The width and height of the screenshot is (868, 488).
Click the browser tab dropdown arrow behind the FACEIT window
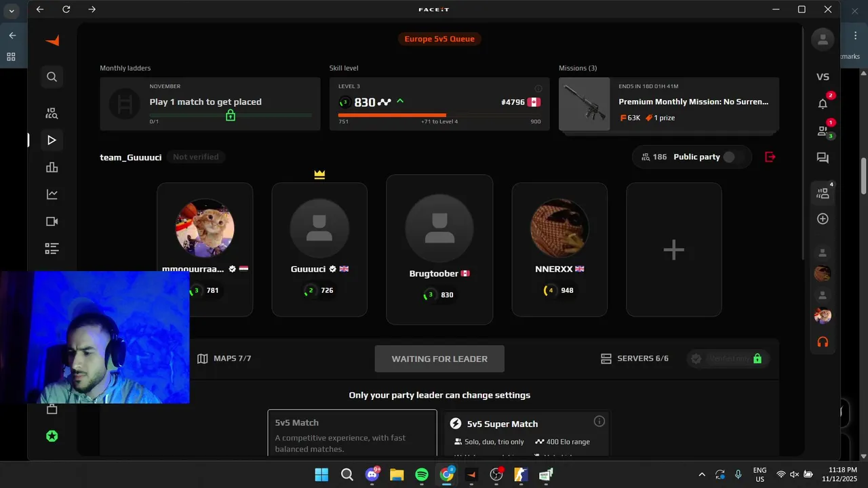coord(12,11)
